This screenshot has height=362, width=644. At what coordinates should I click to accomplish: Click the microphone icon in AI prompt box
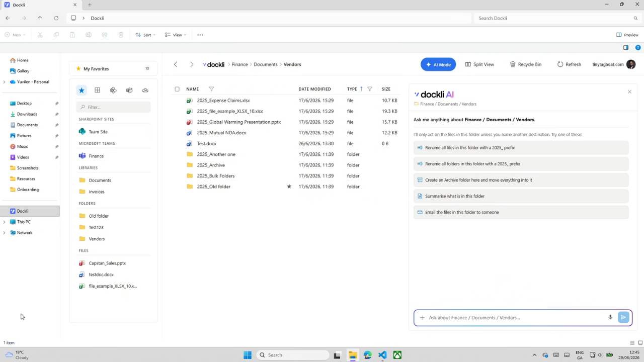point(610,317)
